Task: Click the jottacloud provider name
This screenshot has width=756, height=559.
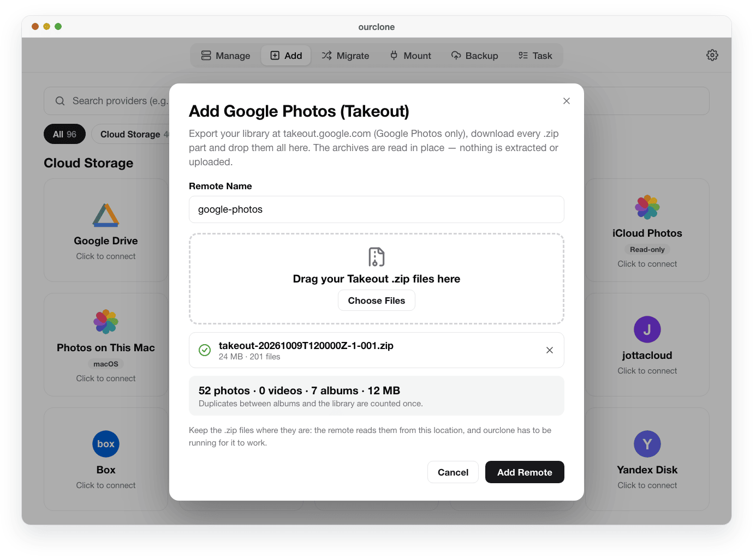Action: coord(647,356)
